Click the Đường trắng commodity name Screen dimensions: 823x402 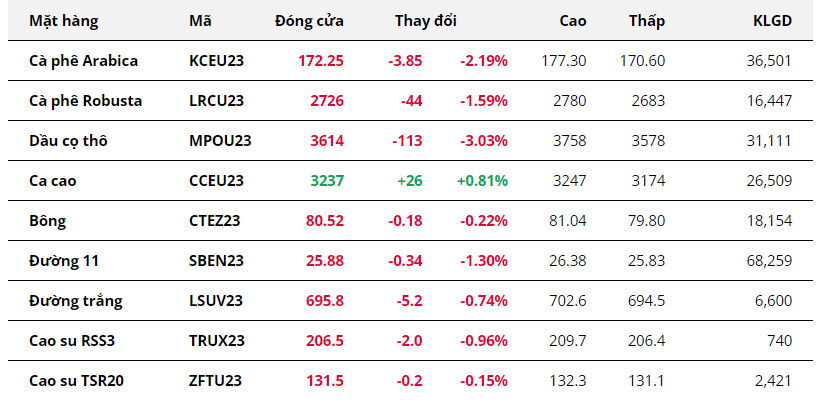(x=73, y=300)
